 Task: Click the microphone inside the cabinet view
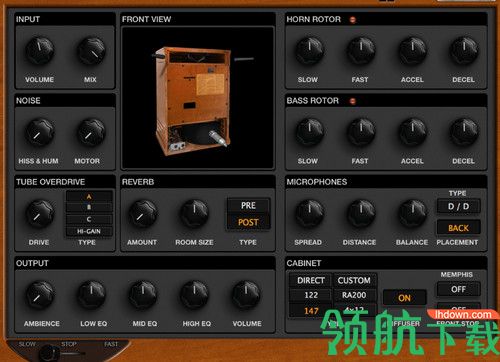pyautogui.click(x=218, y=138)
